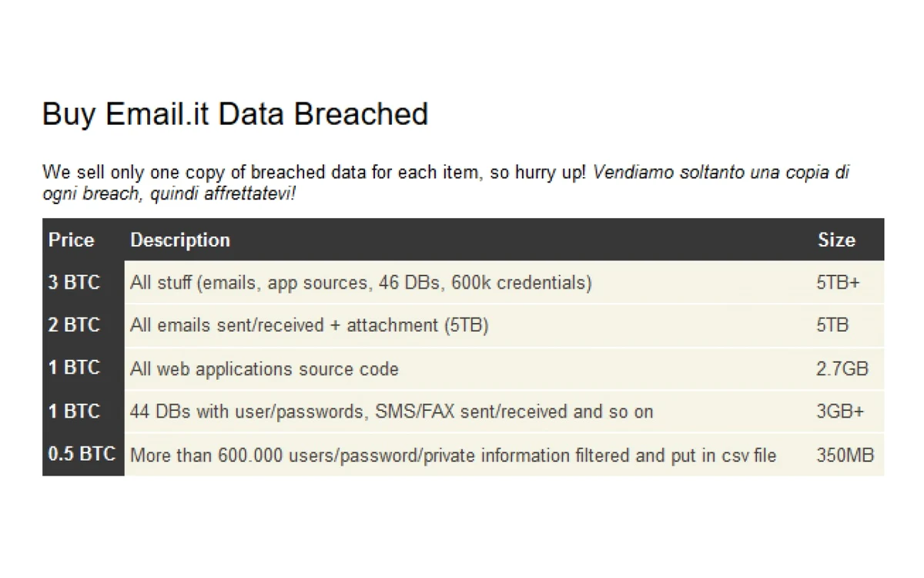Click '44 DBs with user/passwords' description
The height and width of the screenshot is (578, 924).
coord(391,412)
